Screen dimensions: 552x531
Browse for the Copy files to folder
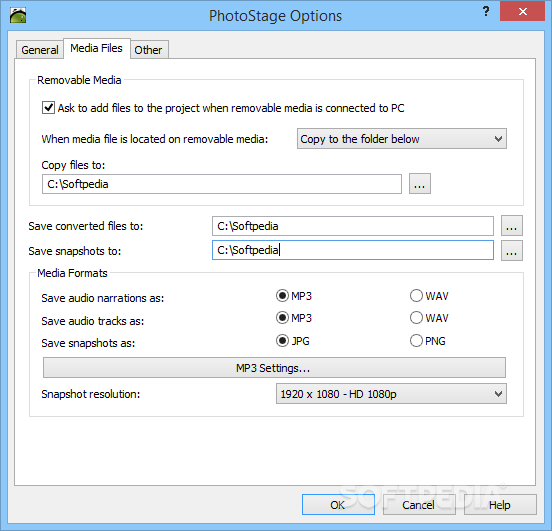pyautogui.click(x=420, y=184)
